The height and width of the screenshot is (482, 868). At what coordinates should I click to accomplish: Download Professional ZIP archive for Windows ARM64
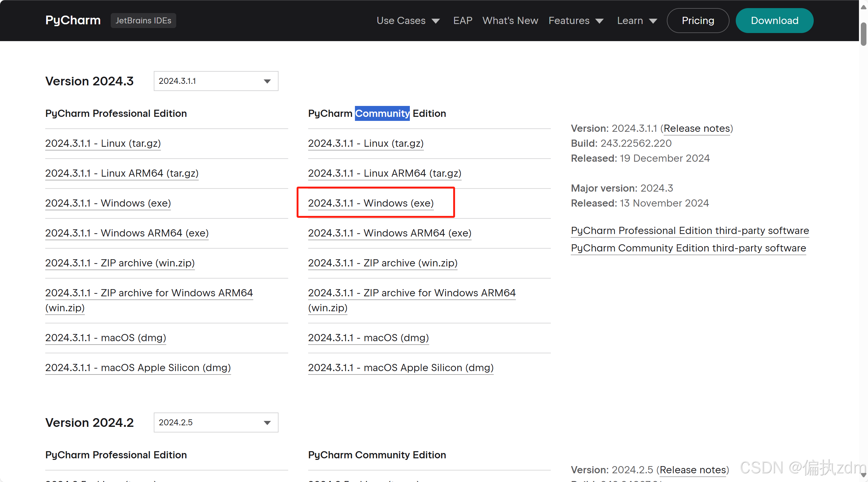[149, 300]
